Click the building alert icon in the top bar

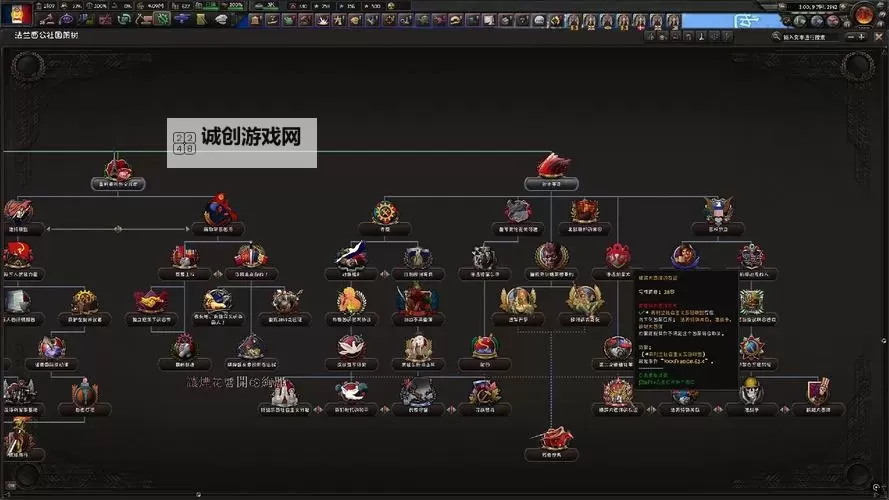[256, 20]
